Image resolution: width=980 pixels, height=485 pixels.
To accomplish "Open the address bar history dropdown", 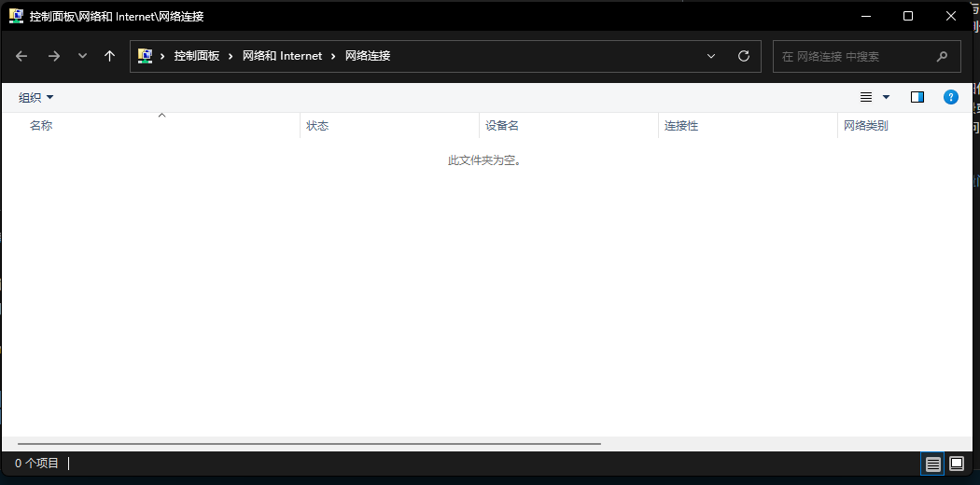I will coord(711,56).
